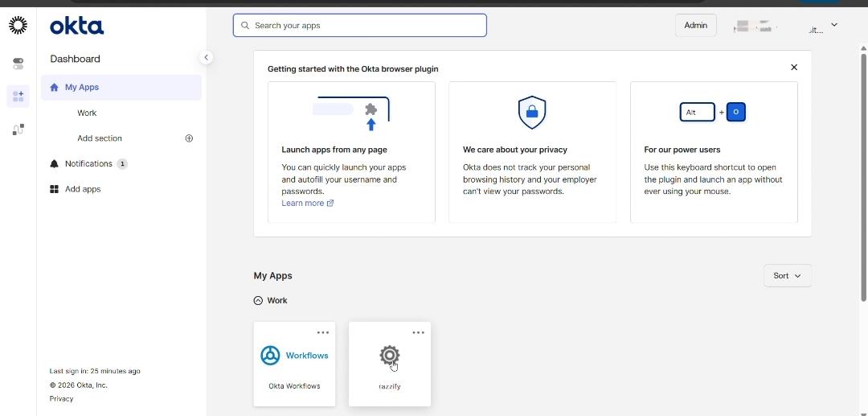Click the Launch apps from any page heading

tap(334, 150)
